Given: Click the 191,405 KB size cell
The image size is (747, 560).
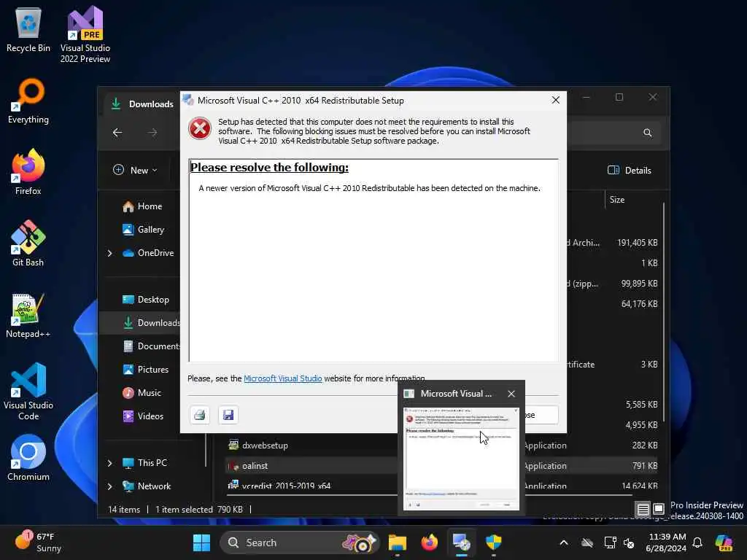Looking at the screenshot, I should (x=637, y=243).
